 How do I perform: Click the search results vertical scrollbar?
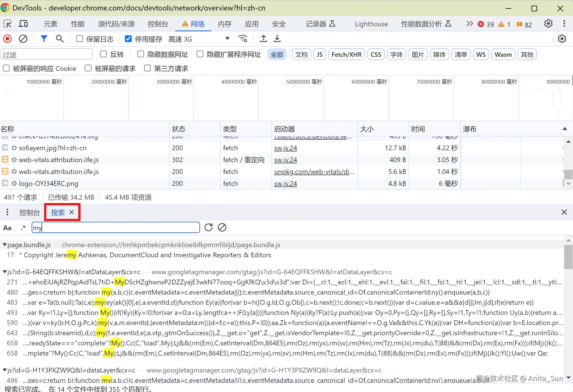[x=568, y=257]
